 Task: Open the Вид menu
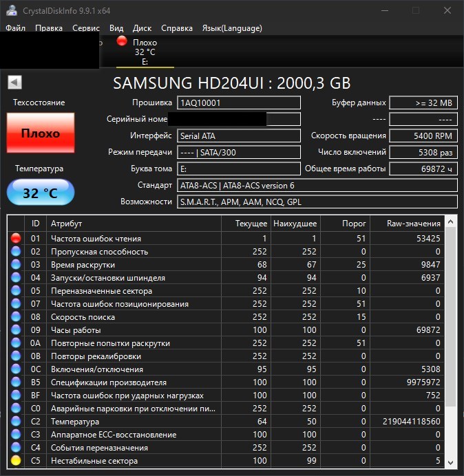coord(116,28)
